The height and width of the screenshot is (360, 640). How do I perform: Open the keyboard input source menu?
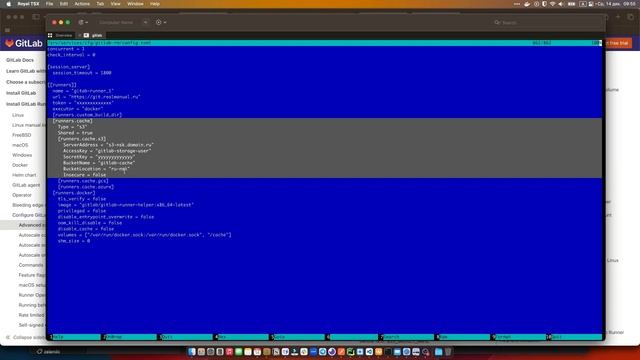pyautogui.click(x=583, y=4)
